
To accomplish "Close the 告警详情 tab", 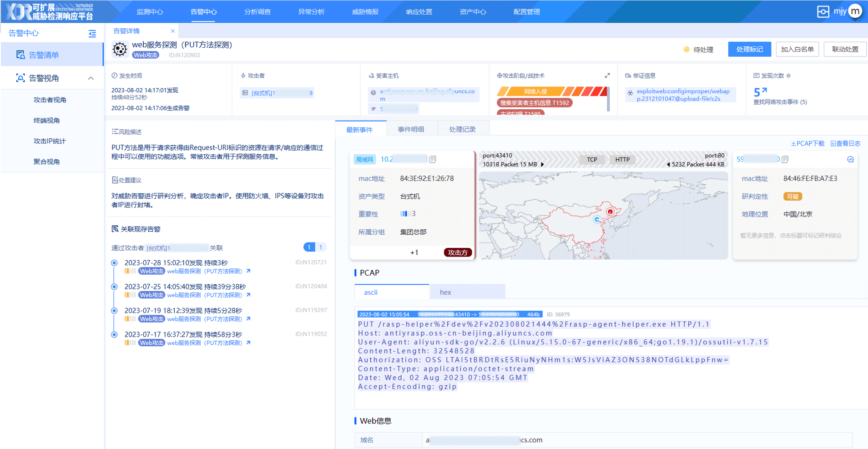I will click(172, 31).
